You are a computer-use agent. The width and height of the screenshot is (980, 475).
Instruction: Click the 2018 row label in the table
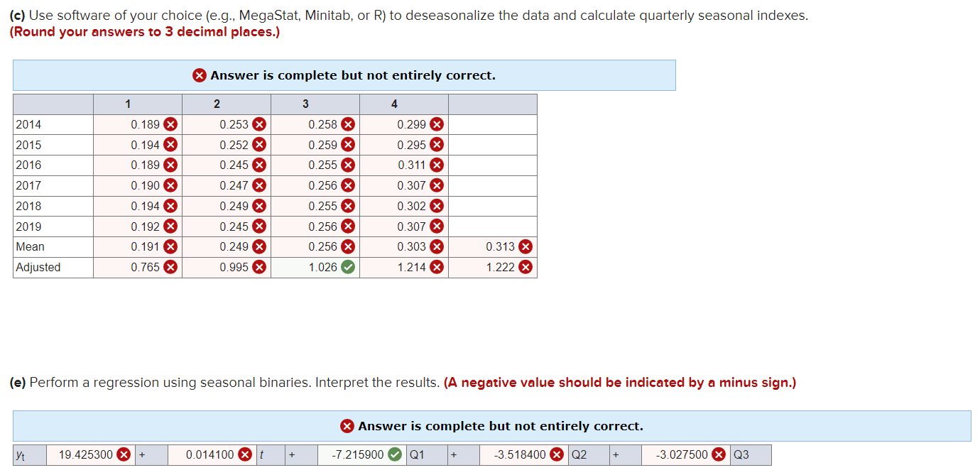[30, 206]
